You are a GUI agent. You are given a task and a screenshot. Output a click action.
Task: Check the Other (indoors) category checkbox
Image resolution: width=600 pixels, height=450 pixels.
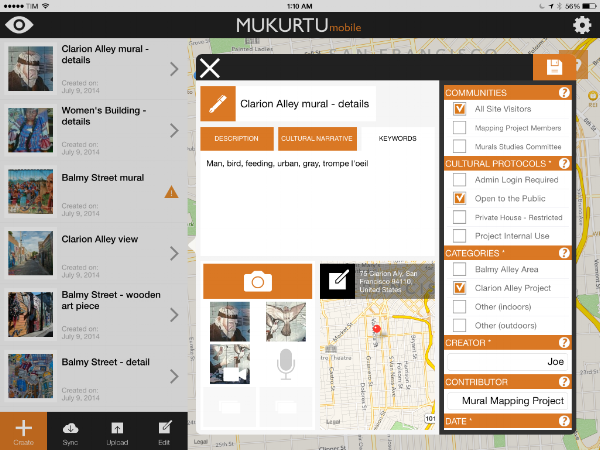pyautogui.click(x=459, y=307)
